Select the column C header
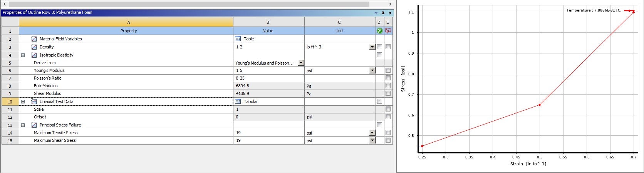 (340, 22)
